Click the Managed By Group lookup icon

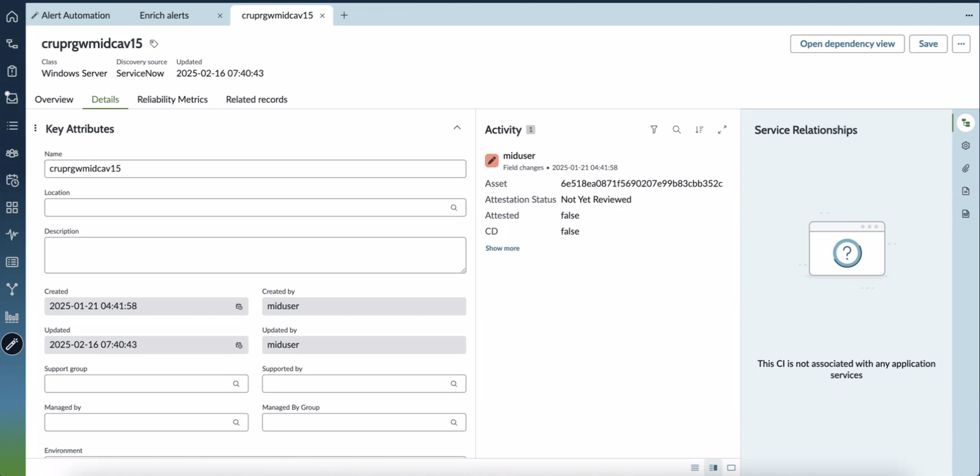pos(454,422)
